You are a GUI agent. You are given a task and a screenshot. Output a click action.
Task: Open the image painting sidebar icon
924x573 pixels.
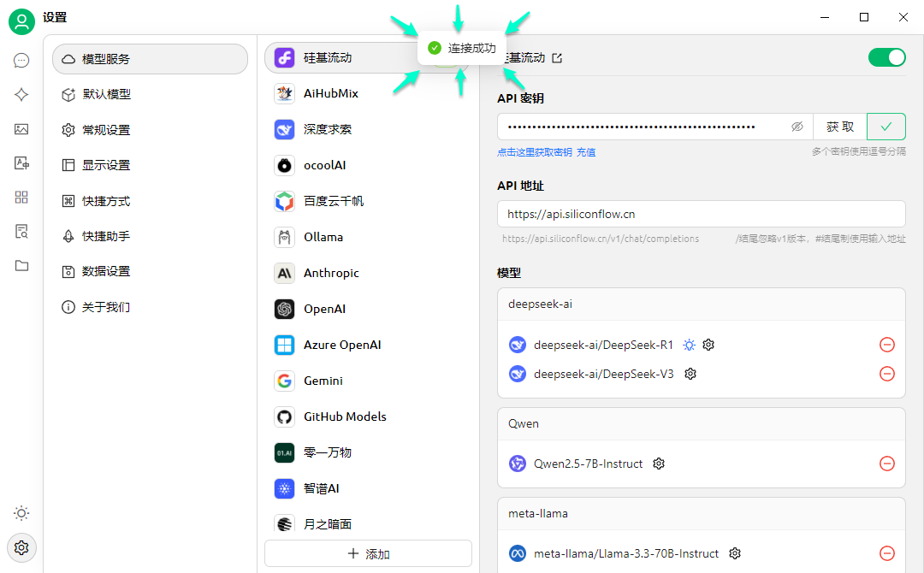(x=21, y=129)
